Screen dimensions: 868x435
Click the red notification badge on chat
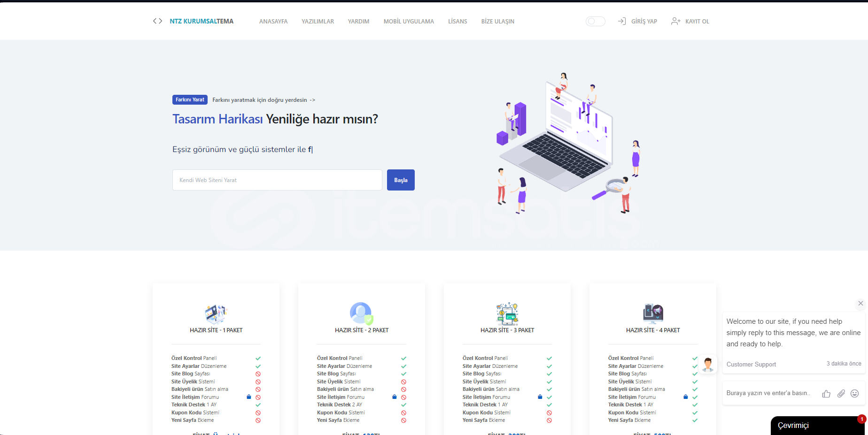(861, 419)
